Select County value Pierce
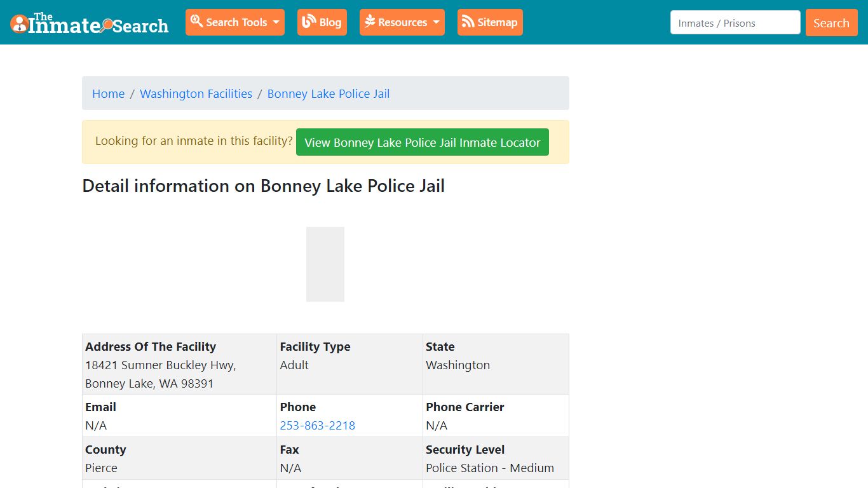 click(101, 468)
